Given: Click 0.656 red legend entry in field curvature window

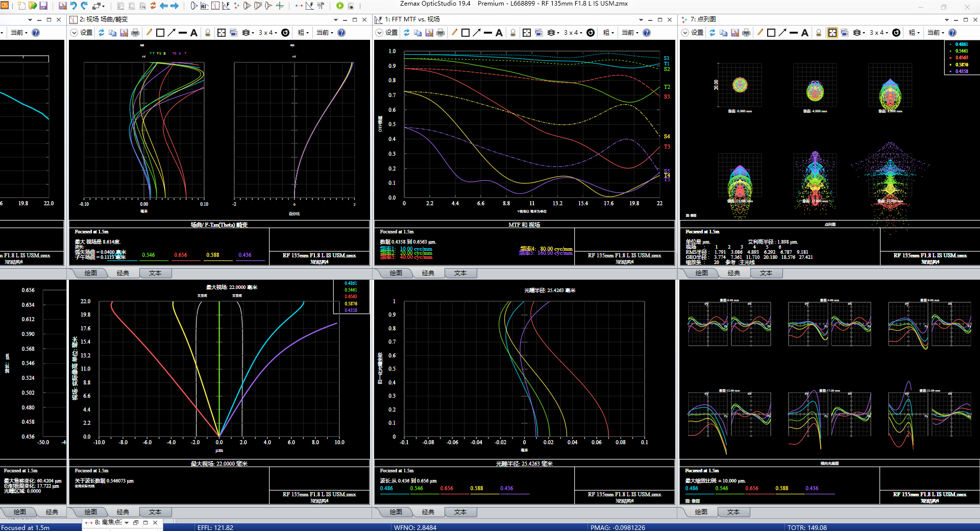Looking at the screenshot, I should pos(181,255).
